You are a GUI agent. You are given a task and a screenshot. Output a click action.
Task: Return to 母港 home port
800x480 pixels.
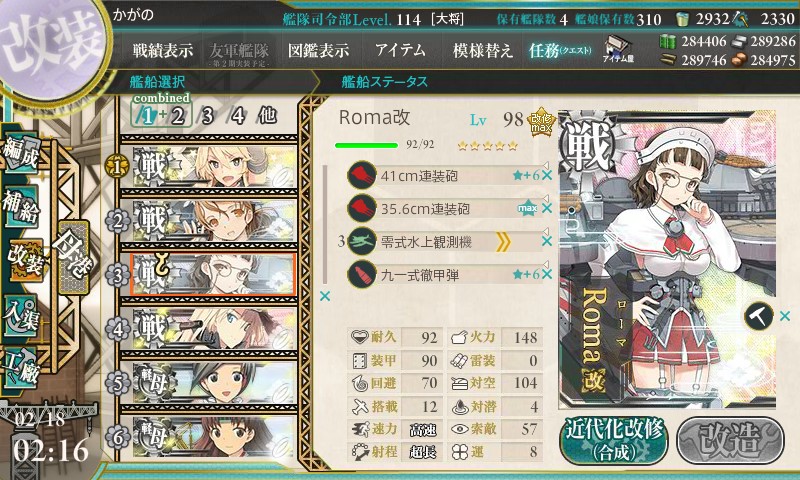tap(74, 256)
